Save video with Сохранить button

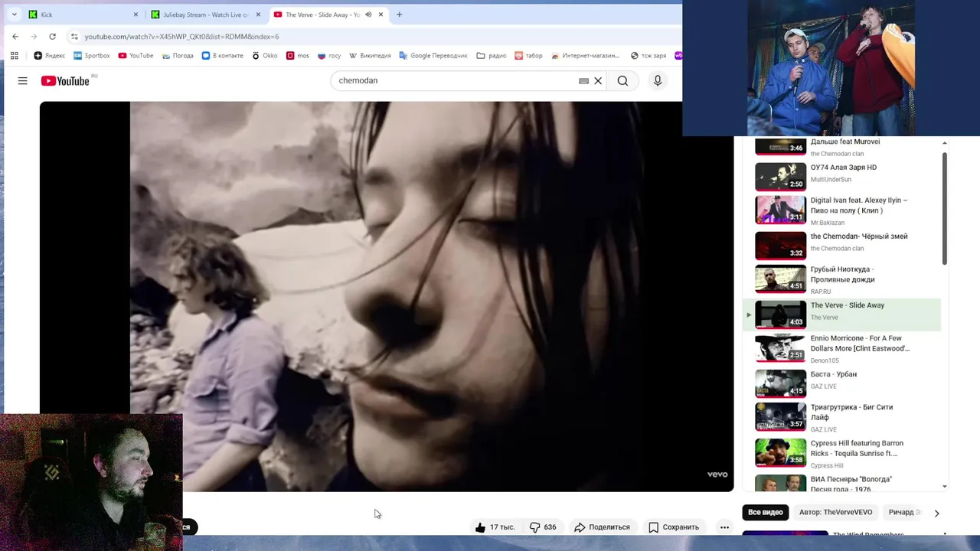[x=674, y=527]
